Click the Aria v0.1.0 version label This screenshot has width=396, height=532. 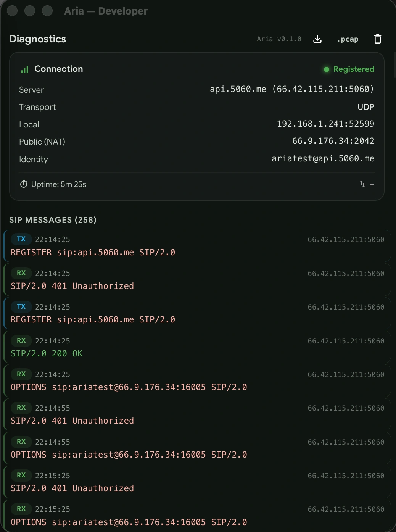tap(279, 39)
